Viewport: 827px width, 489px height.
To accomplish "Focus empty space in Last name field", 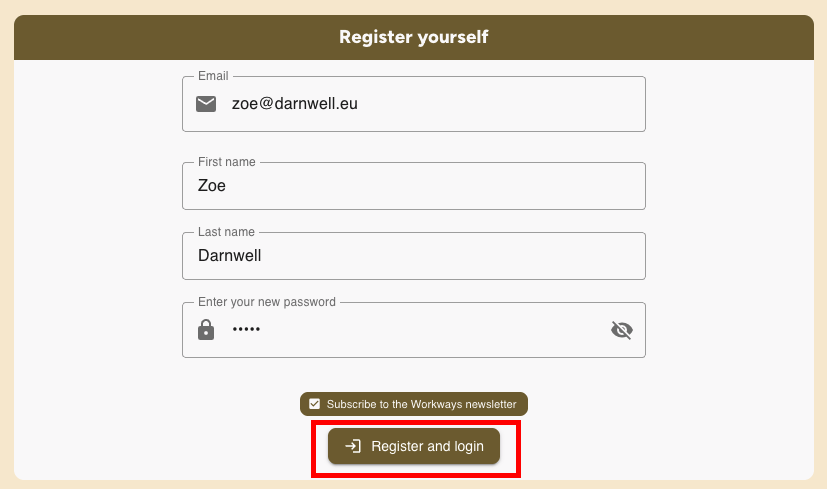I will (x=450, y=256).
